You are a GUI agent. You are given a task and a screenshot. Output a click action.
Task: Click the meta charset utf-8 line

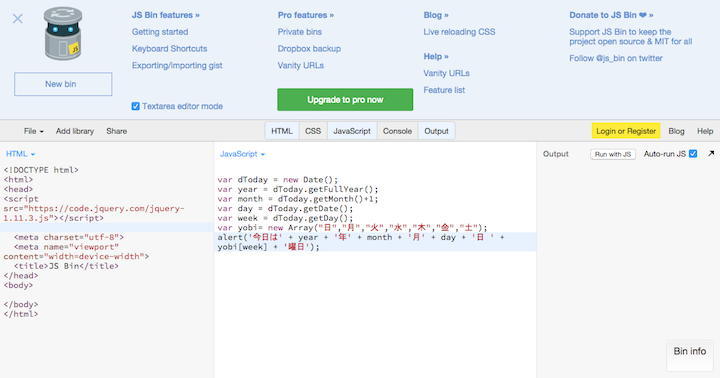tap(69, 237)
